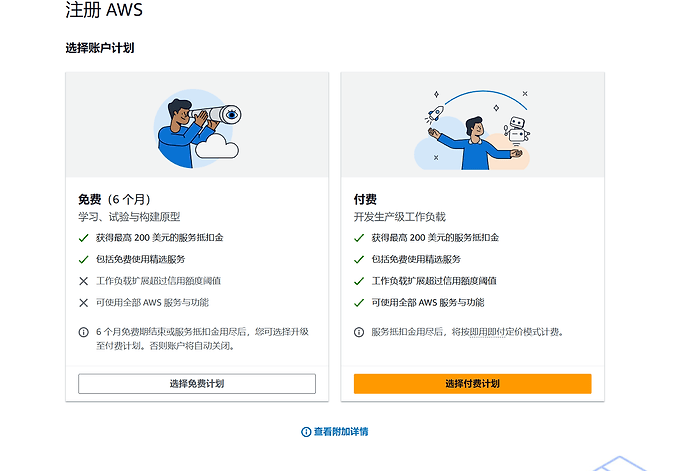Click info icon beside 查看附加详情
690x471 pixels.
click(x=306, y=432)
